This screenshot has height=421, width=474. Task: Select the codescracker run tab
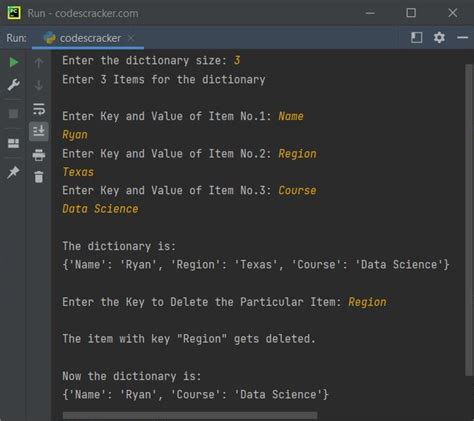click(x=82, y=38)
